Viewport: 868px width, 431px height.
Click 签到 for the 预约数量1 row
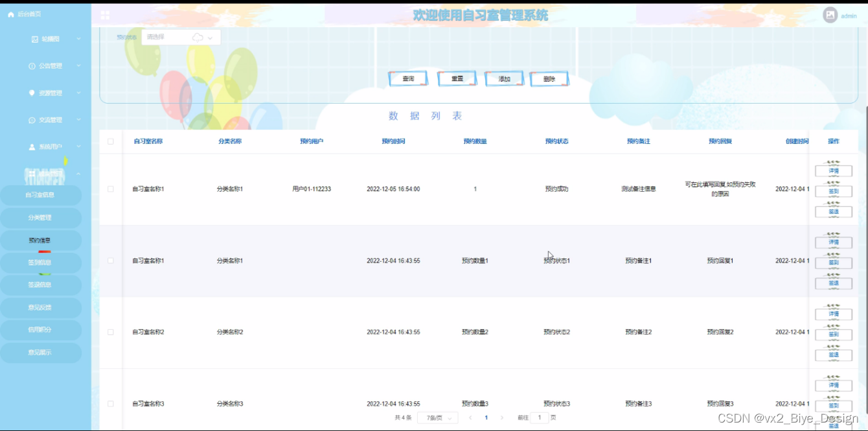(834, 262)
